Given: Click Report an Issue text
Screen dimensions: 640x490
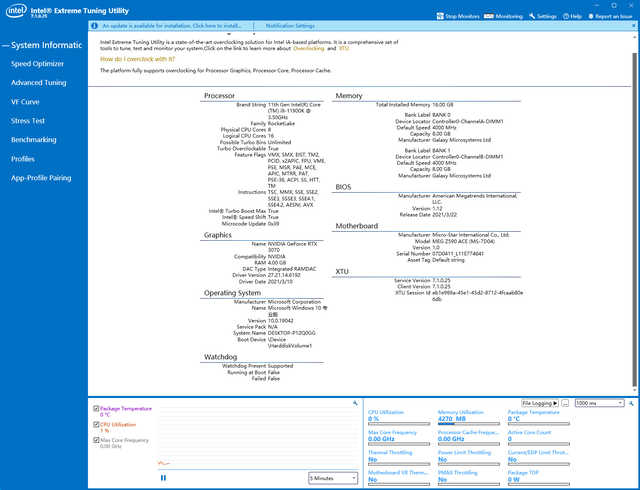Looking at the screenshot, I should click(x=614, y=16).
